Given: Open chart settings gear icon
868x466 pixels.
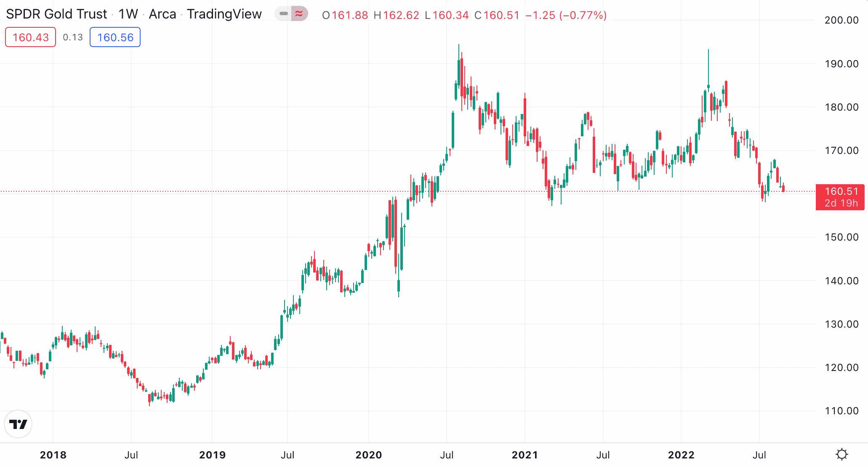Looking at the screenshot, I should (x=842, y=454).
